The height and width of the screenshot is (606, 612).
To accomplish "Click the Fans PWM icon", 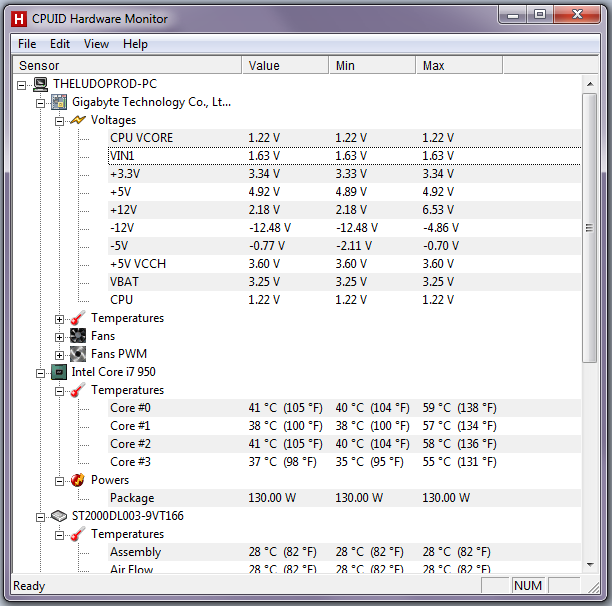I will pyautogui.click(x=78, y=354).
